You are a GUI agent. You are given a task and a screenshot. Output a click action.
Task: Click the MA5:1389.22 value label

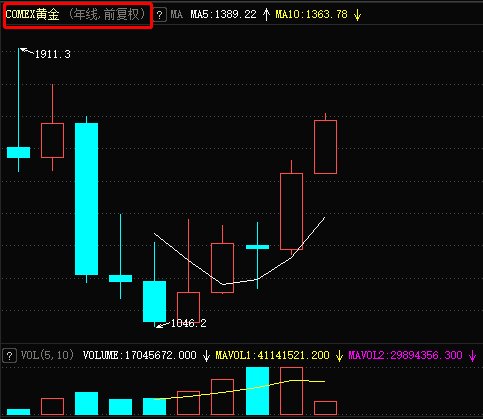223,14
